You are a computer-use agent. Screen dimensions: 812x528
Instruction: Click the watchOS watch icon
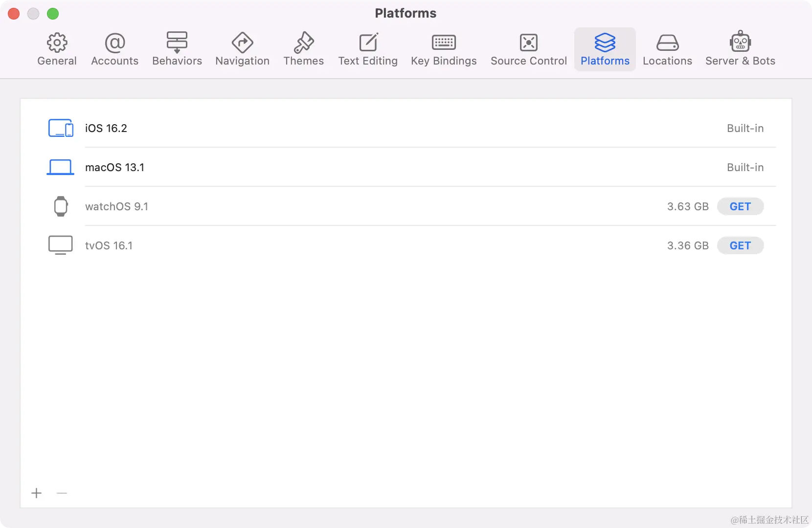[x=61, y=206]
